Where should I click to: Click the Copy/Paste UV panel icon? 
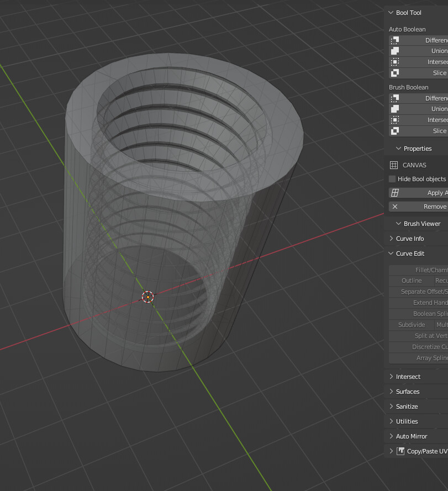click(400, 451)
